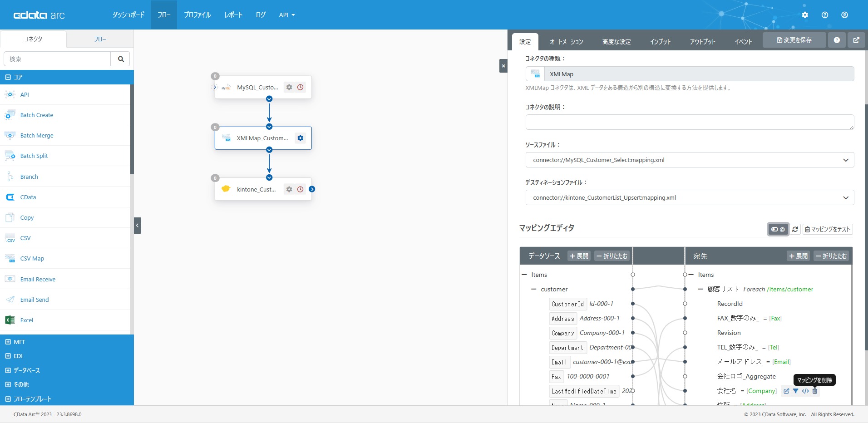Expand all data source nodes with 展開
This screenshot has height=423, width=868.
pyautogui.click(x=579, y=256)
